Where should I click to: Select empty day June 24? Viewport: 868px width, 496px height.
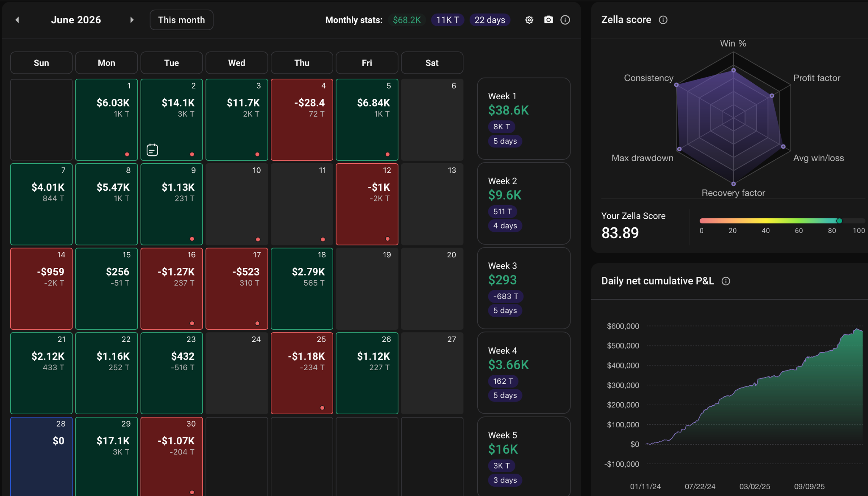(237, 373)
